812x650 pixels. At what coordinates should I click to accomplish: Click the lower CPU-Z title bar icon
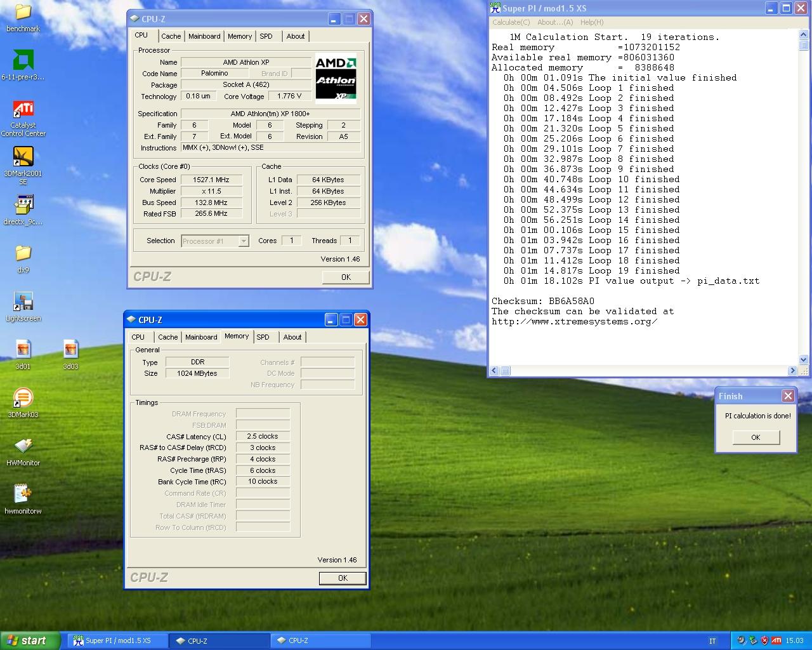coord(131,319)
